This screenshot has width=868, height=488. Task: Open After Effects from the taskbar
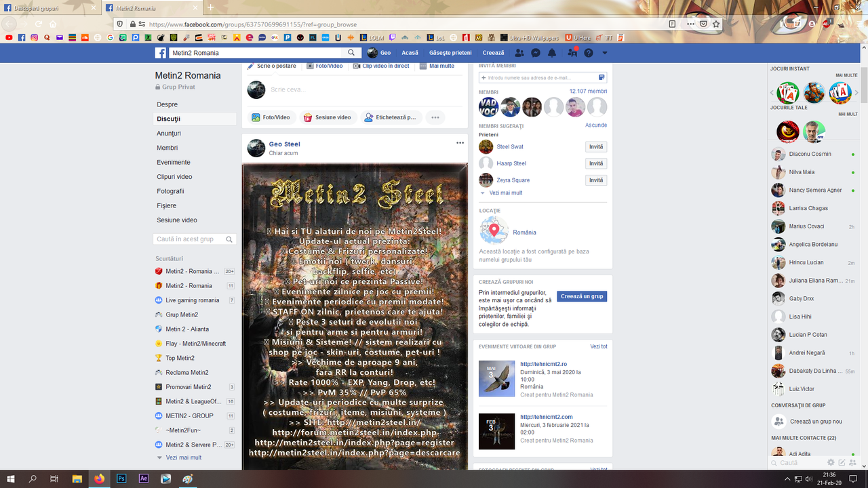click(x=144, y=479)
